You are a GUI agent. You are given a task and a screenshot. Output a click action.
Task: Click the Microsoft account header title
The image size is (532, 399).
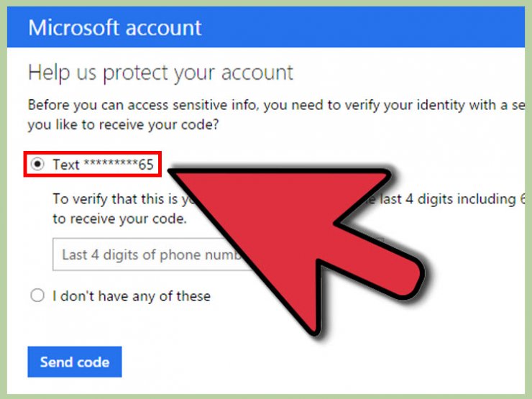click(115, 27)
